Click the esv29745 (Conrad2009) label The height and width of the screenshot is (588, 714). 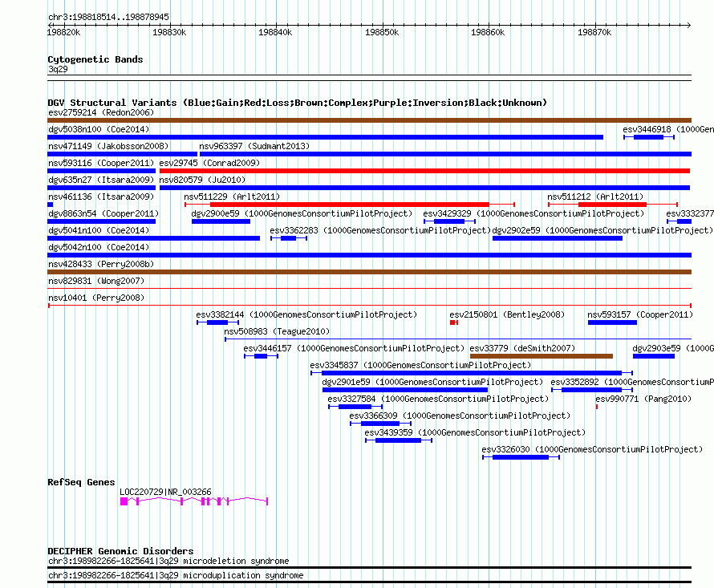point(209,163)
